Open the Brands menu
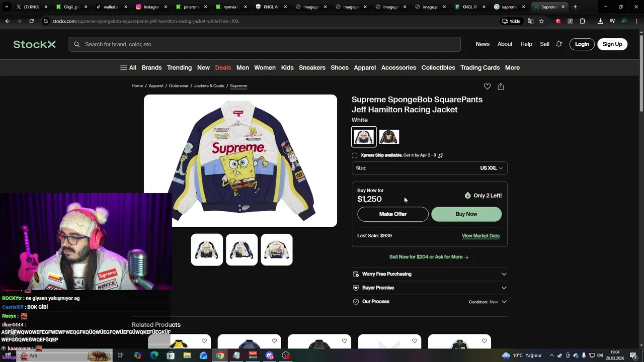 point(151,67)
